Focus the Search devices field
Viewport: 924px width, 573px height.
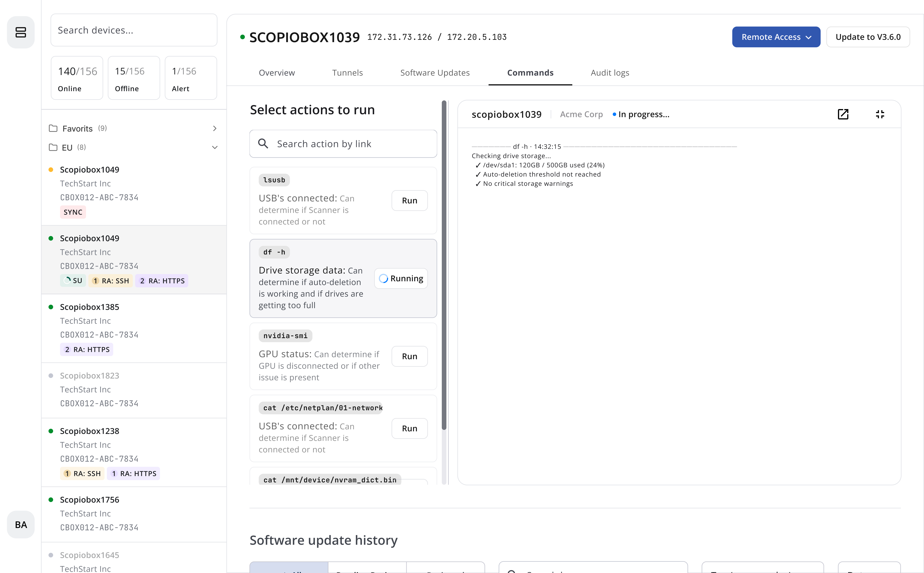(134, 30)
